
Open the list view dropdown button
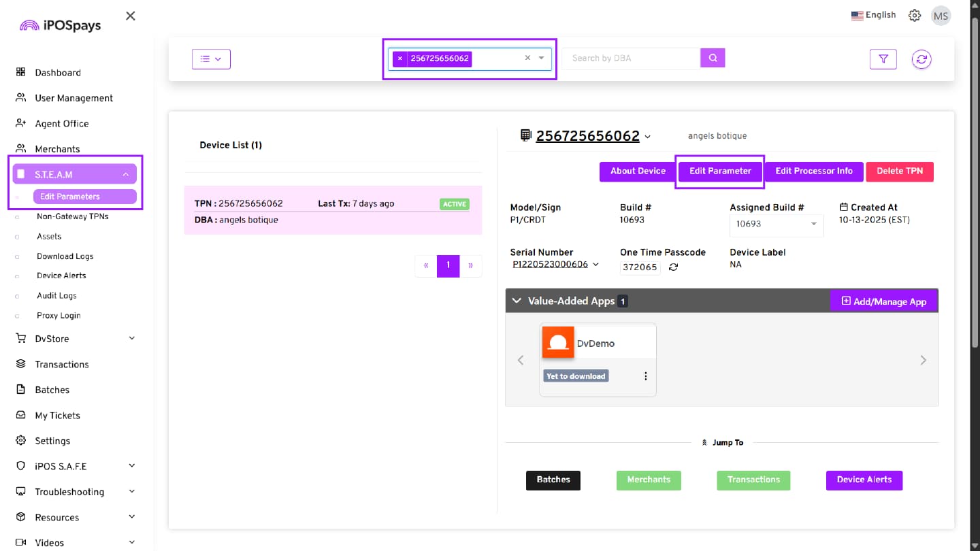pos(211,59)
